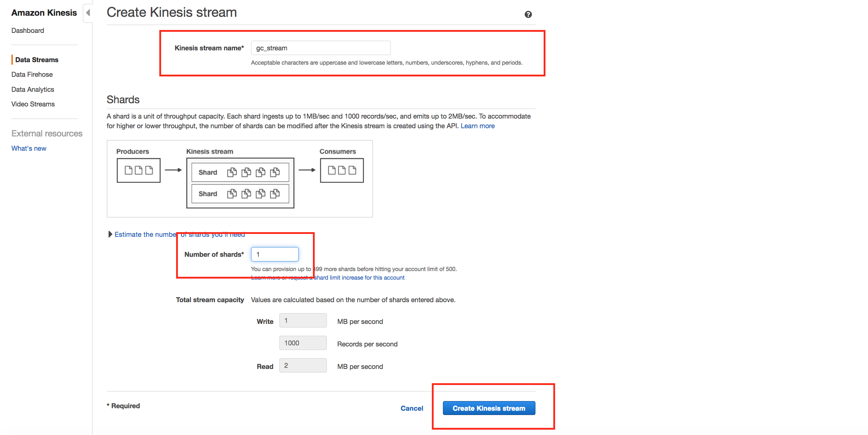Click the Cancel link
The image size is (868, 435).
click(411, 408)
